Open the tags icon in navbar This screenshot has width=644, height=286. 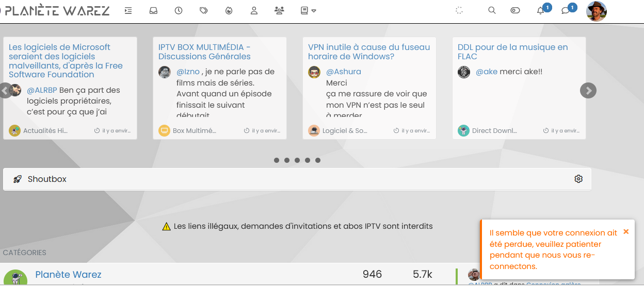point(203,10)
